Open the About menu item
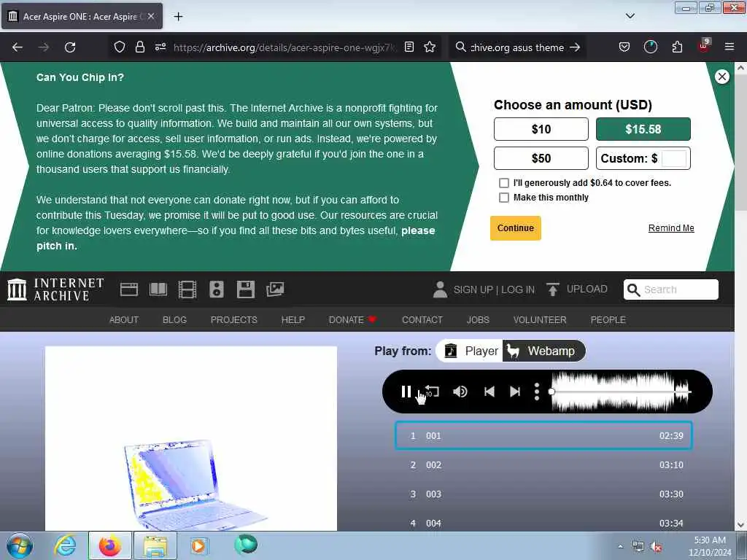The width and height of the screenshot is (747, 560). (124, 320)
